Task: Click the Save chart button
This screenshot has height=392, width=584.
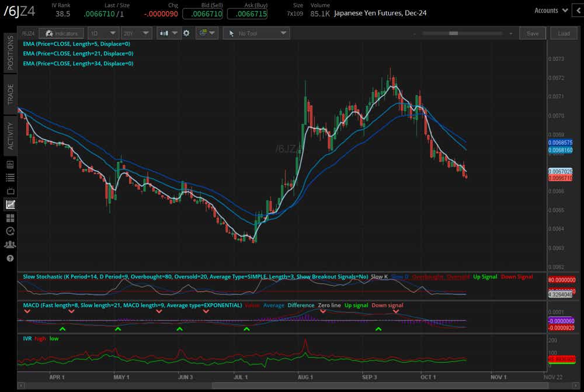Action: (533, 33)
